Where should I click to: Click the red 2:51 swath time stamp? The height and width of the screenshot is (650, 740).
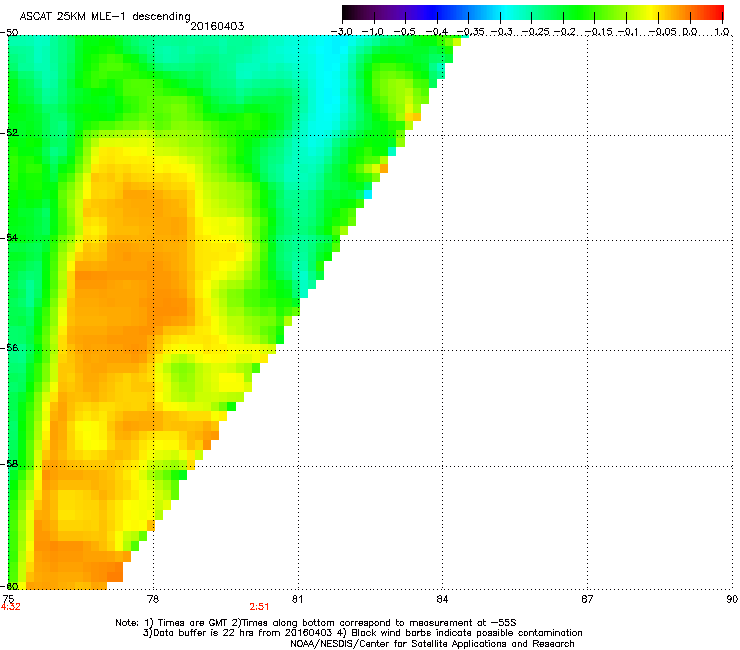click(259, 607)
